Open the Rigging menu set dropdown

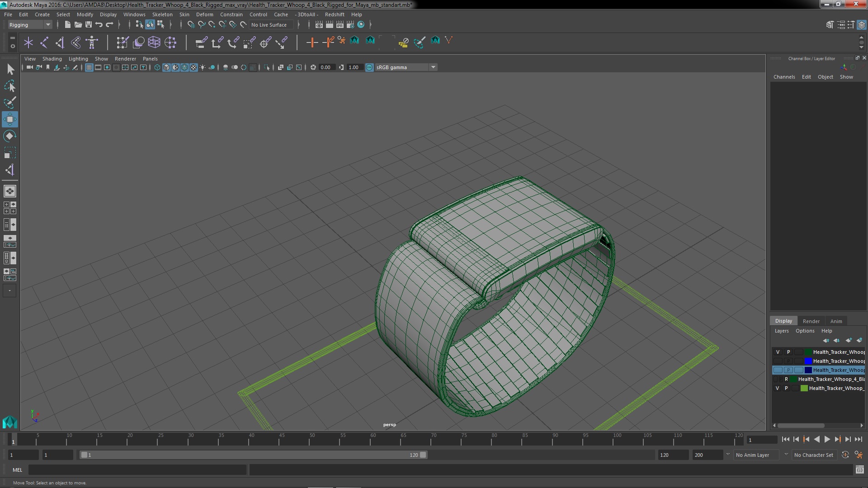pyautogui.click(x=30, y=25)
